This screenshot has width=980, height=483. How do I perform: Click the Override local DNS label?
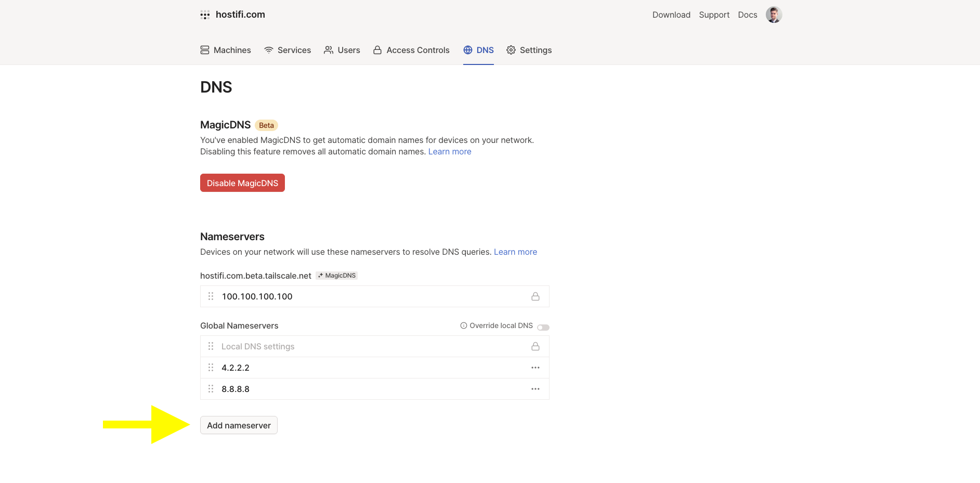[501, 325]
